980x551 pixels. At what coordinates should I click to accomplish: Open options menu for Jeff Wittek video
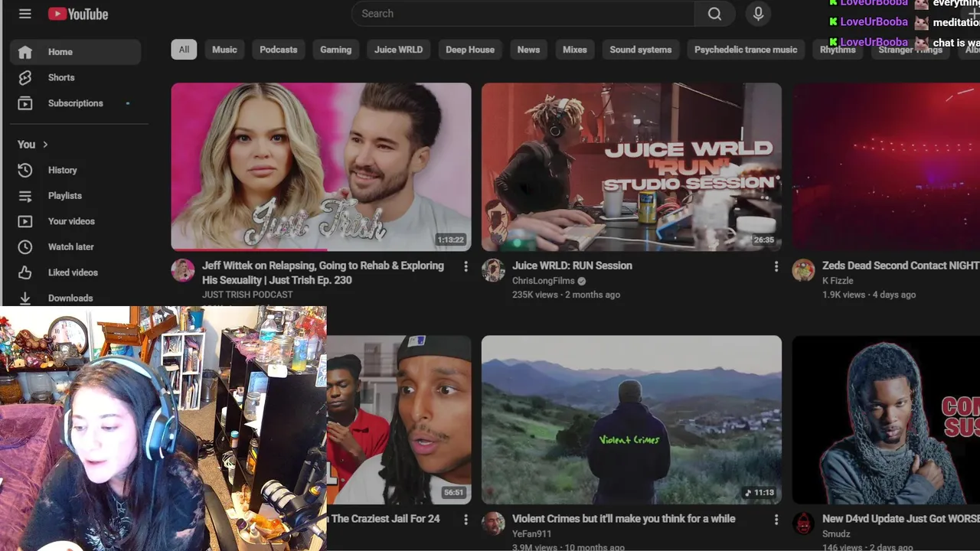click(x=465, y=266)
